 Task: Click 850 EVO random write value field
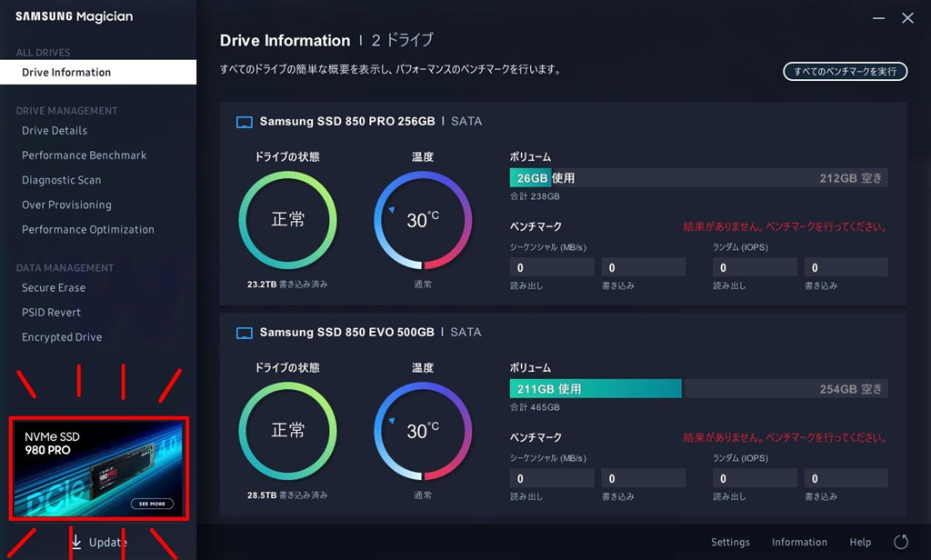pyautogui.click(x=846, y=478)
